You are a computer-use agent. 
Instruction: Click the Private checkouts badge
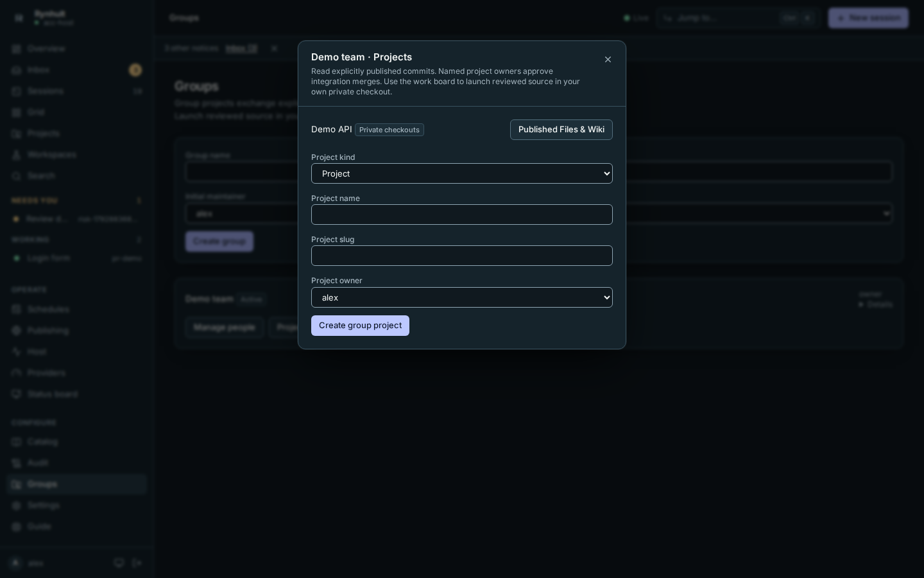click(x=389, y=130)
